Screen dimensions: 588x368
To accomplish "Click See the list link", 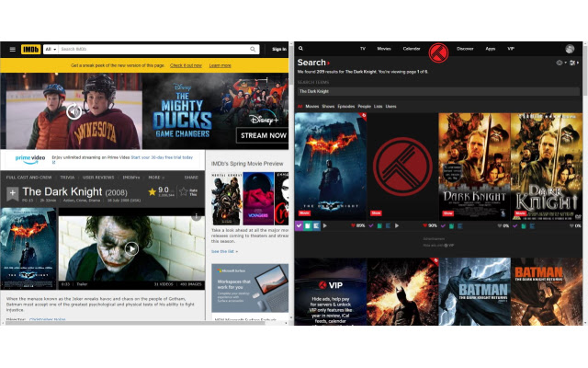I will [224, 251].
